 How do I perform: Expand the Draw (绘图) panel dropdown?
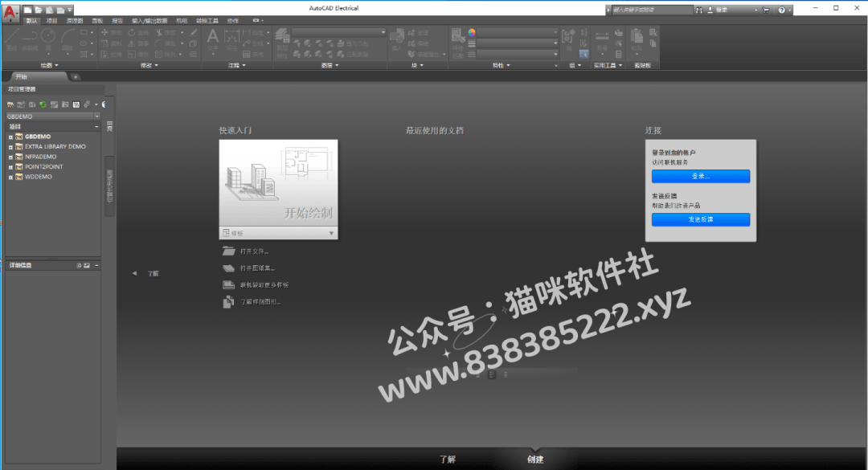[49, 65]
